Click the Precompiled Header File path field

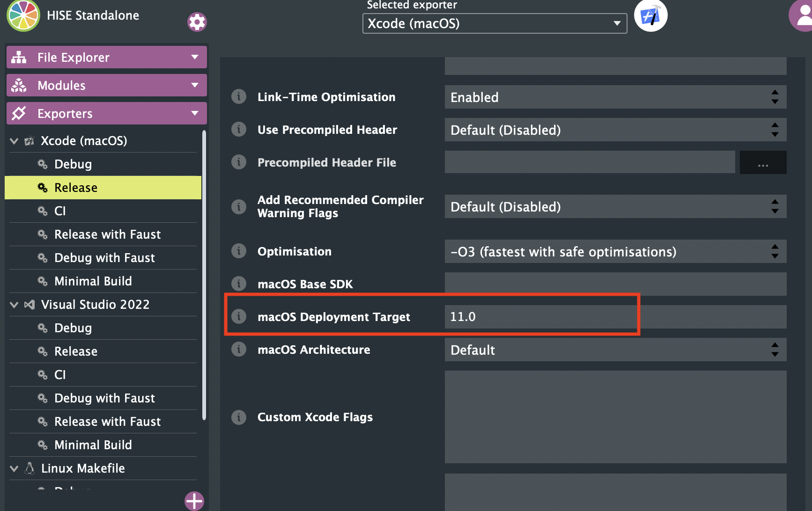(x=590, y=162)
